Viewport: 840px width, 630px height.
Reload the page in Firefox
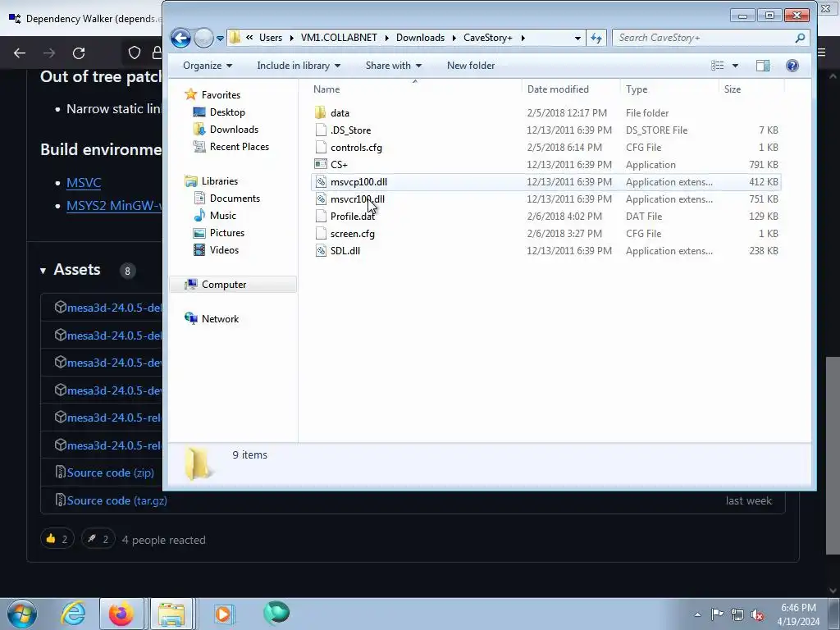(x=79, y=53)
